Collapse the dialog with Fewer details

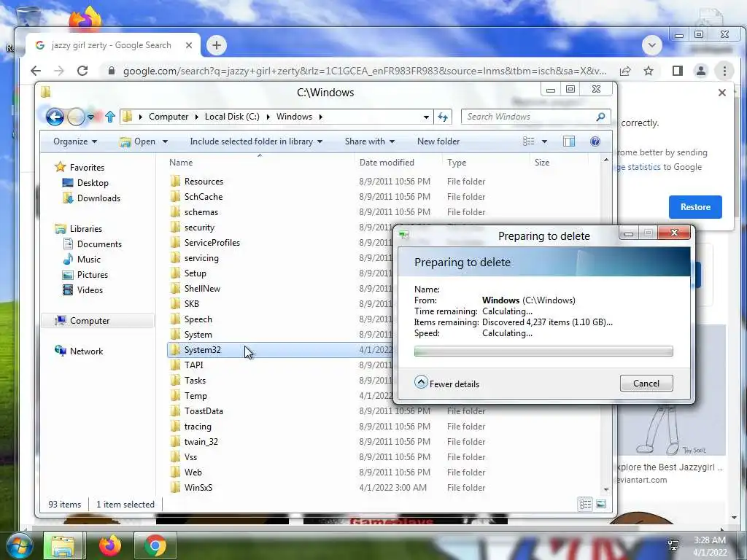click(447, 384)
